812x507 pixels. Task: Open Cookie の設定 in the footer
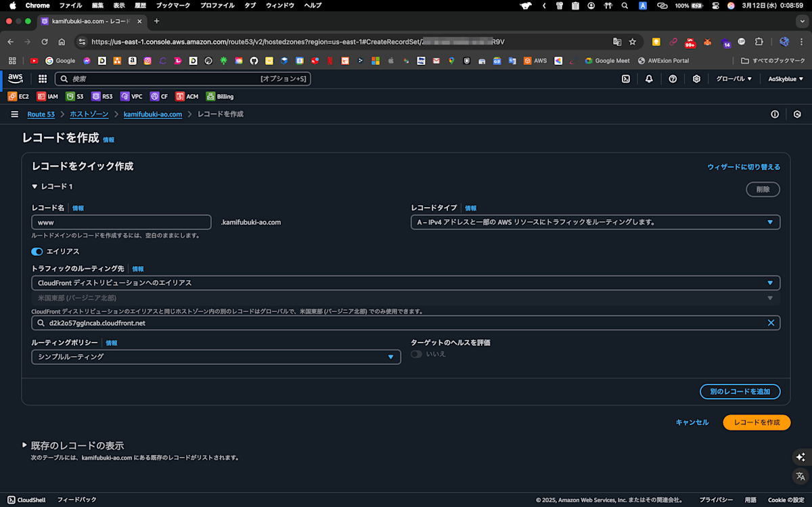[x=786, y=500]
